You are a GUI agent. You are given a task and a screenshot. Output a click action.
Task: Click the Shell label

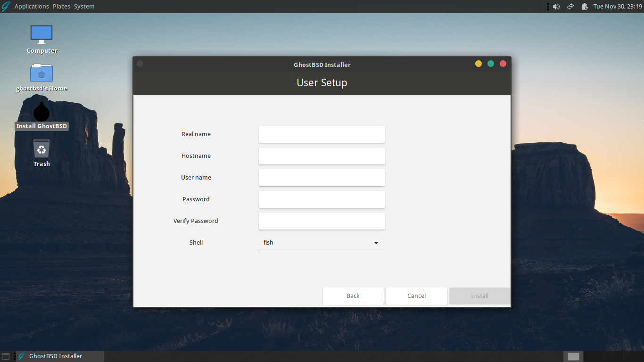click(196, 243)
